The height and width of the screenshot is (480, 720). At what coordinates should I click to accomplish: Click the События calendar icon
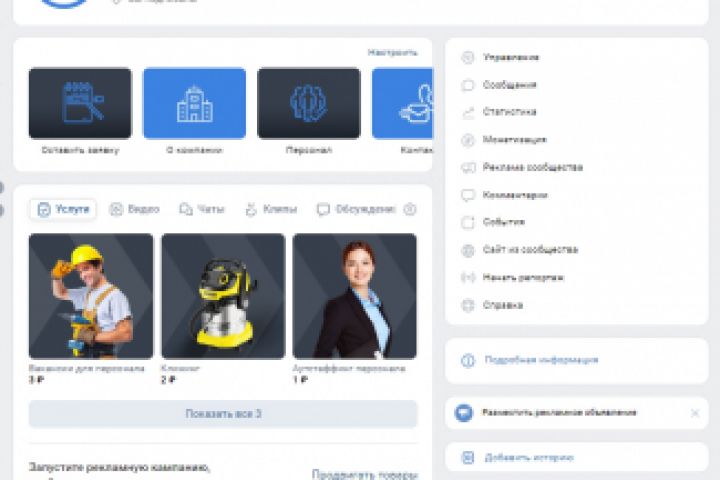[x=467, y=222]
